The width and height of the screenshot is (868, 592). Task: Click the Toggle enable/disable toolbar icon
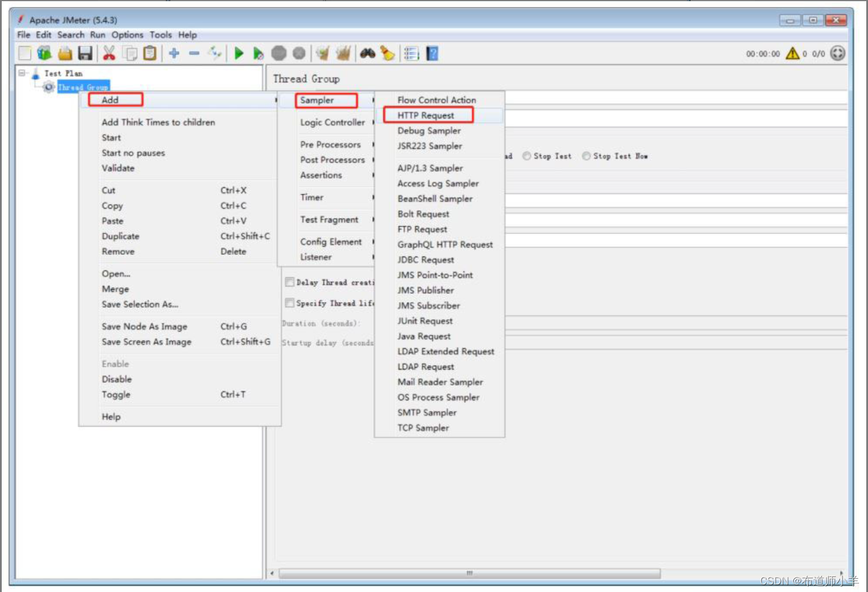(214, 54)
